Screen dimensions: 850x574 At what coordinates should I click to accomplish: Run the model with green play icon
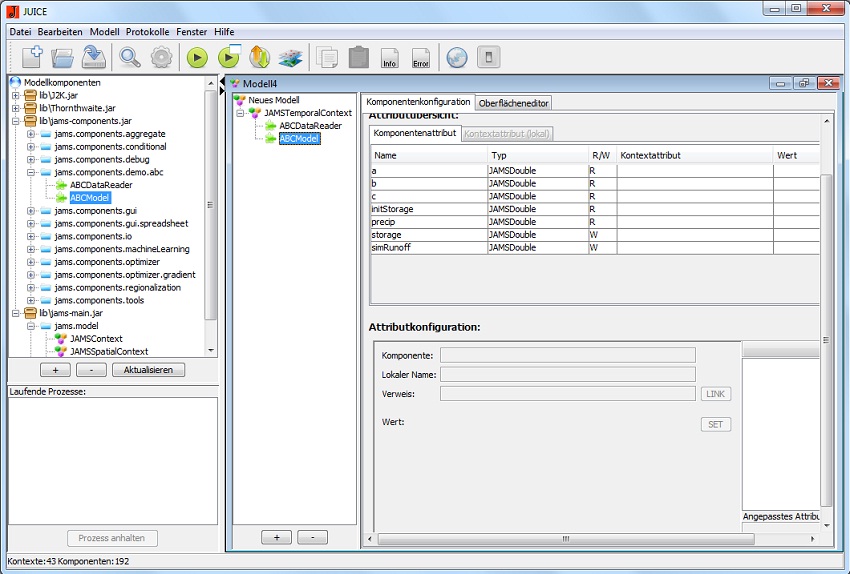(197, 57)
